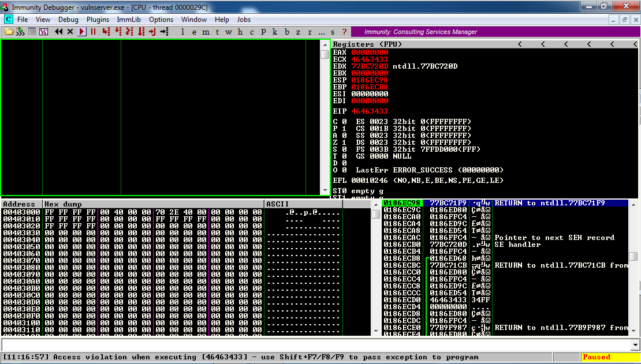641x364 pixels.
Task: Click the Registers (FPU) header to switch view
Action: pos(367,44)
